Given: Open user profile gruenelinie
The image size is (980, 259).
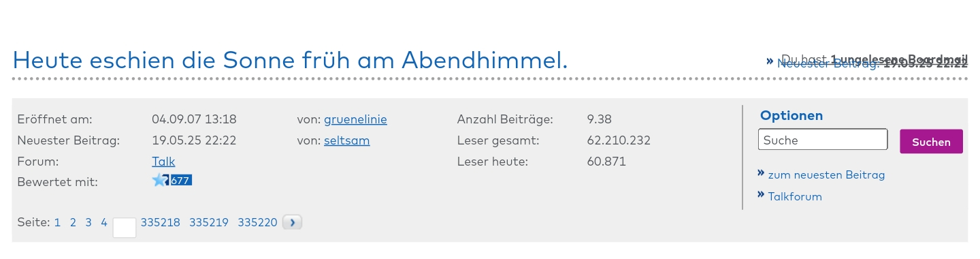Looking at the screenshot, I should 355,119.
